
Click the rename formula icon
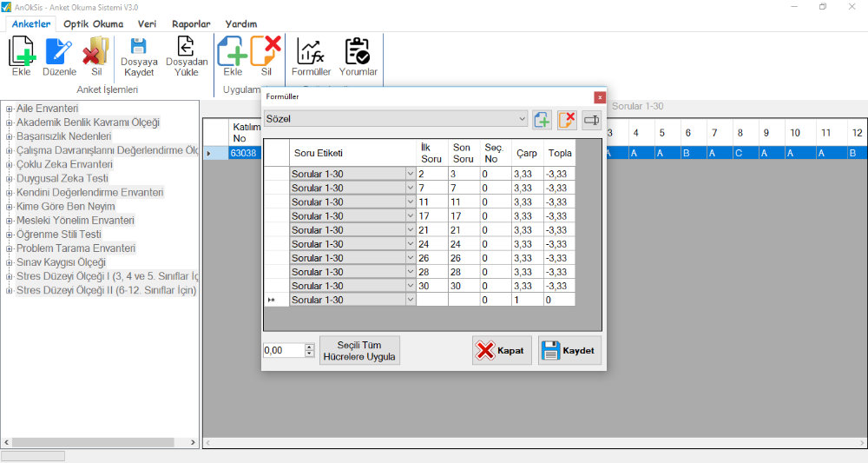[591, 120]
